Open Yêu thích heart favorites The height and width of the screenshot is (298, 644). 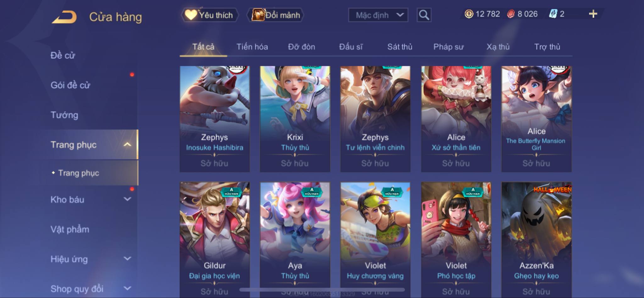[209, 15]
